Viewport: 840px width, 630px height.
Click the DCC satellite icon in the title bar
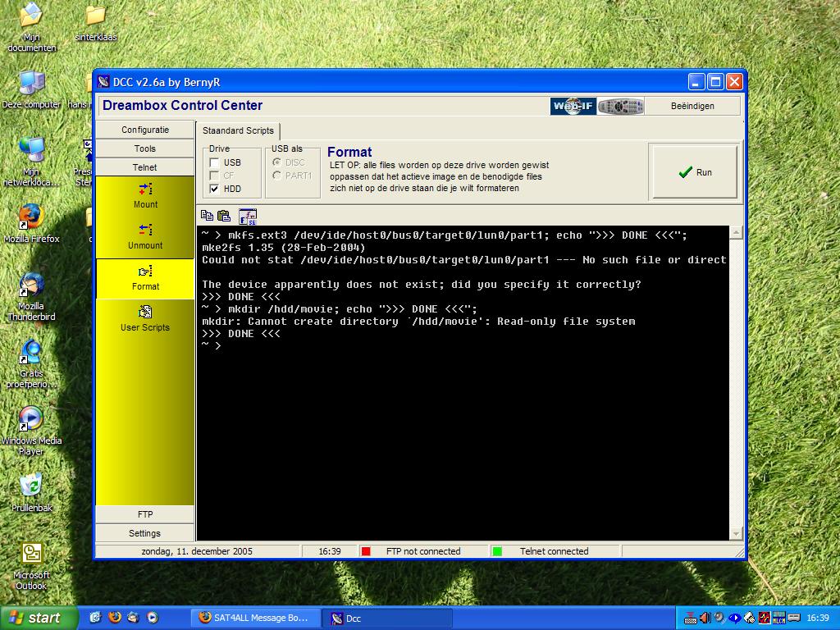[104, 82]
